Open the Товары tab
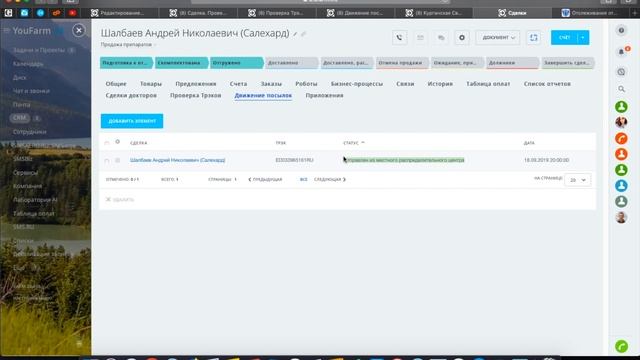640x360 pixels. [x=151, y=84]
